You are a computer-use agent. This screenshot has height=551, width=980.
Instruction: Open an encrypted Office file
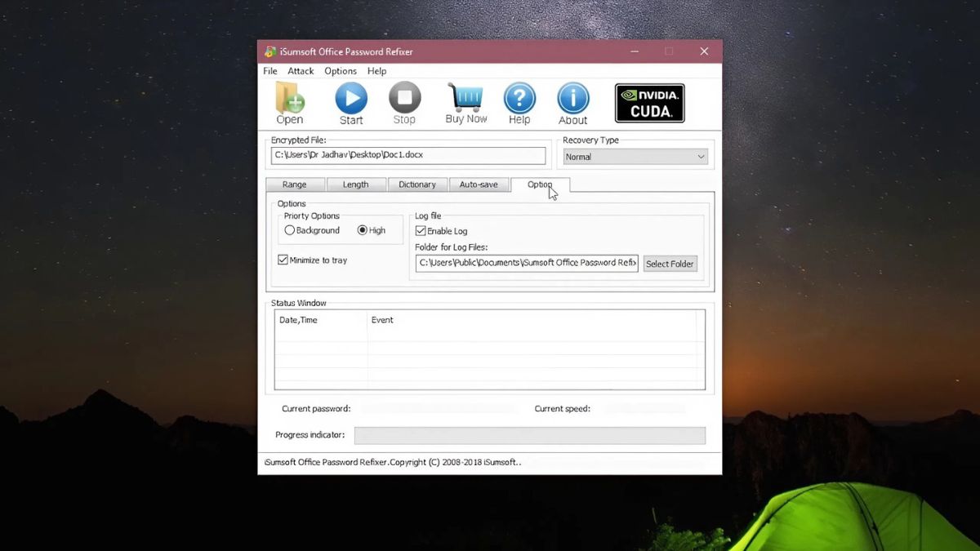tap(289, 102)
